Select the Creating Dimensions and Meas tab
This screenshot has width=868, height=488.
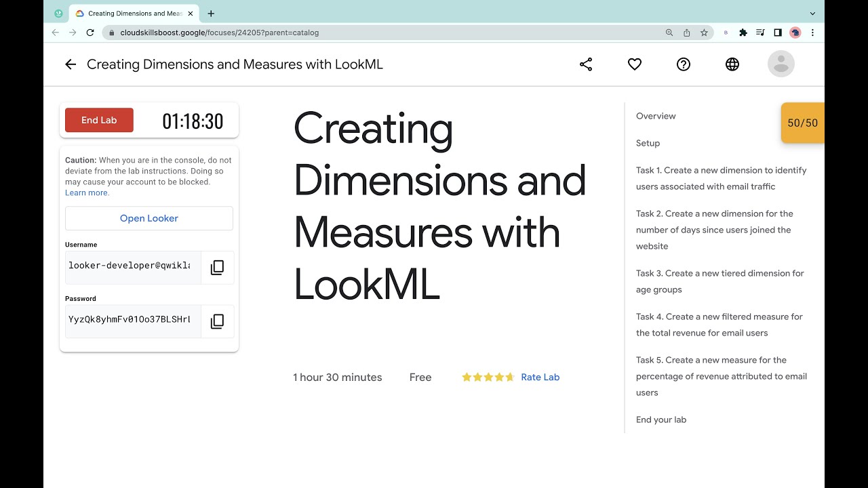coord(134,14)
